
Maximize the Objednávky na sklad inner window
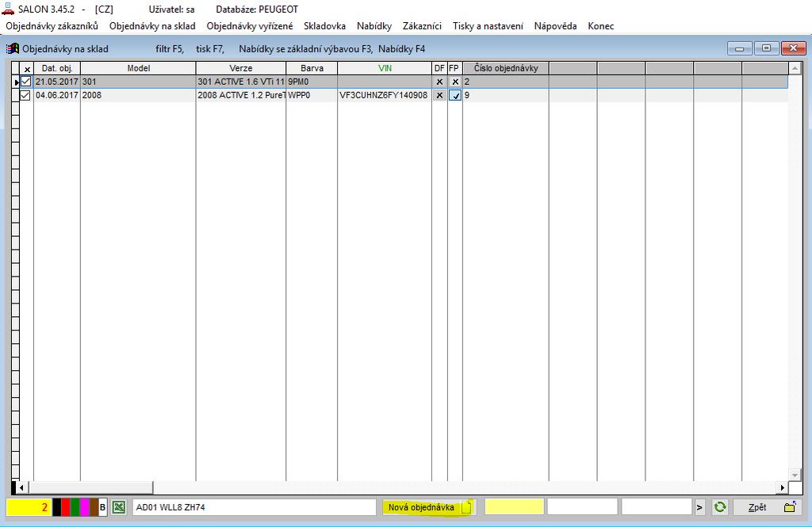[x=767, y=48]
